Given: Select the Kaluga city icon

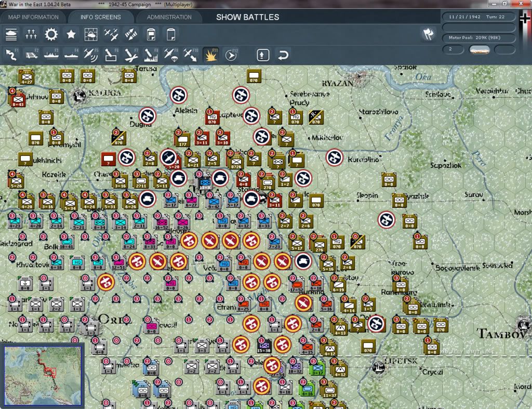Looking at the screenshot, I should pos(79,96).
